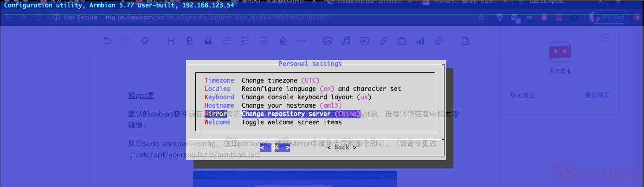Screen dimensions: 644x187
Task: Apply heading H style
Action: pyautogui.click(x=171, y=41)
